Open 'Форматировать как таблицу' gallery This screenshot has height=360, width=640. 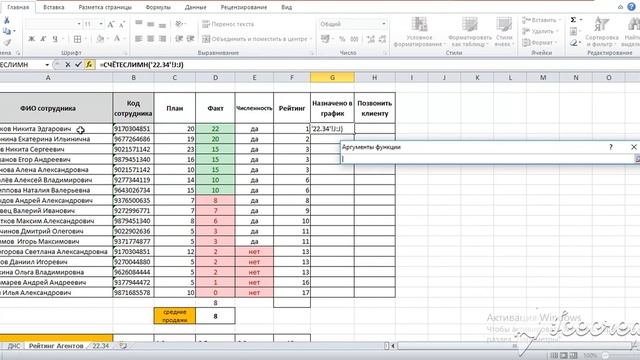(x=470, y=32)
